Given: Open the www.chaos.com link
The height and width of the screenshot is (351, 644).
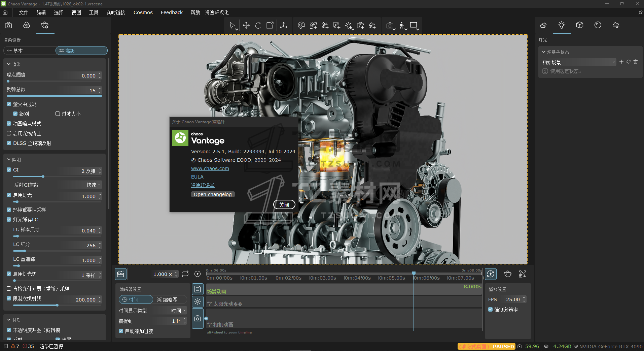Looking at the screenshot, I should (x=210, y=168).
